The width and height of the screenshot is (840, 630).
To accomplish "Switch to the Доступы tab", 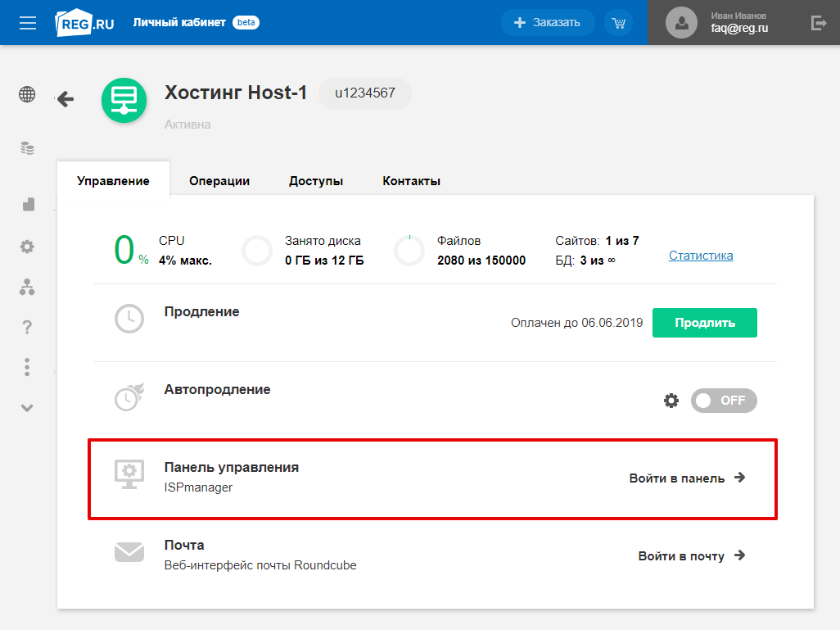I will point(316,181).
